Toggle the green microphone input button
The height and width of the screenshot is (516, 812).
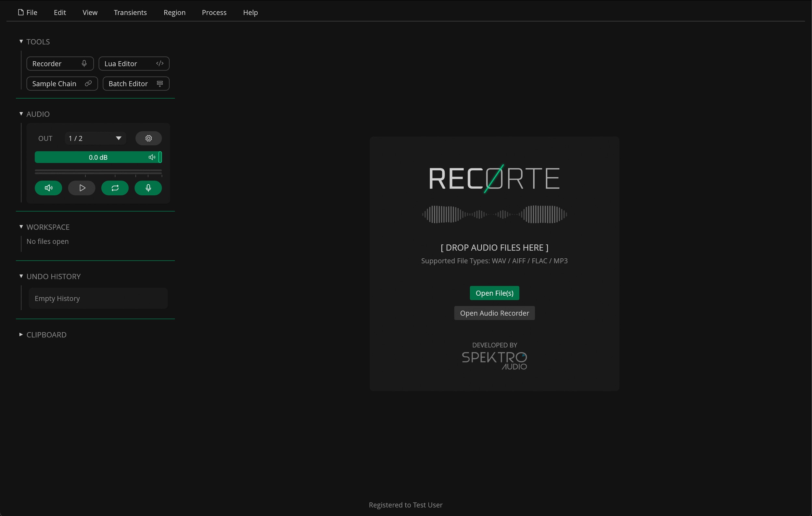(x=148, y=188)
